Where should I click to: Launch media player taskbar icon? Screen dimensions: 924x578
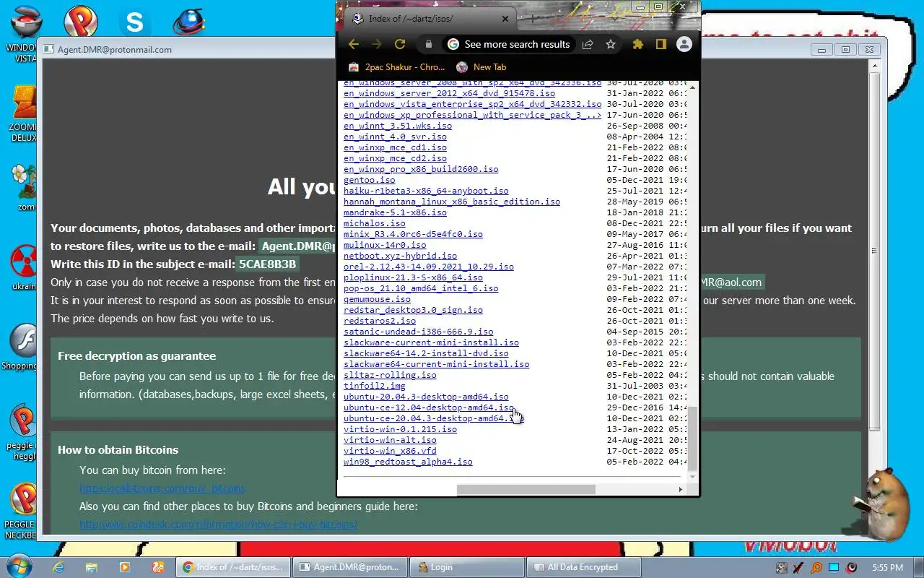tap(124, 567)
